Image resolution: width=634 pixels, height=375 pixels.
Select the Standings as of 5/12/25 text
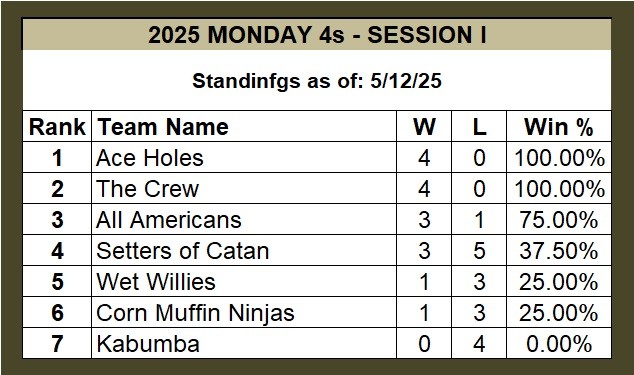coord(317,81)
